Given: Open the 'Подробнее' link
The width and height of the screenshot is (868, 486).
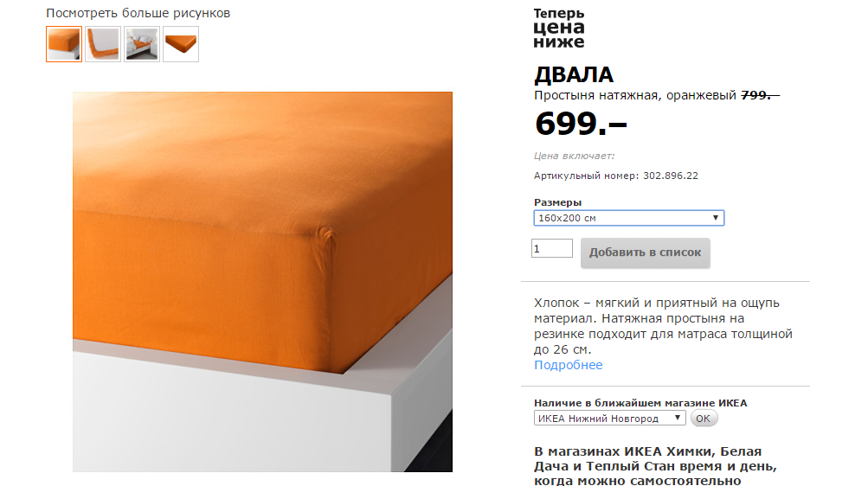Looking at the screenshot, I should pos(568,365).
